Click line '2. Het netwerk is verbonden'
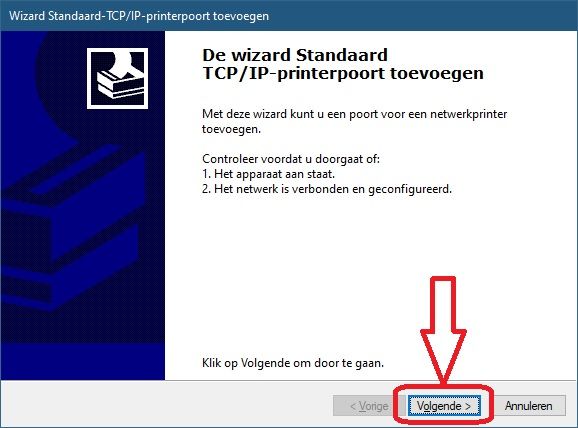 click(327, 189)
